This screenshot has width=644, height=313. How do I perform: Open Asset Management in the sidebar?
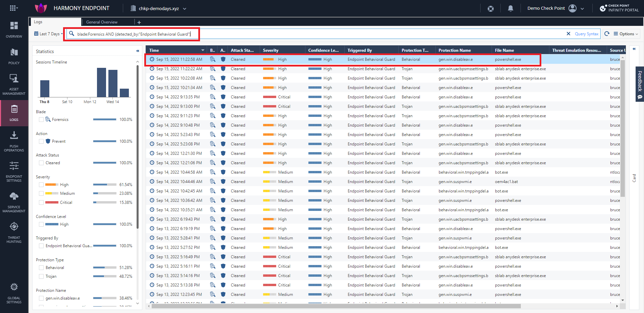[14, 85]
